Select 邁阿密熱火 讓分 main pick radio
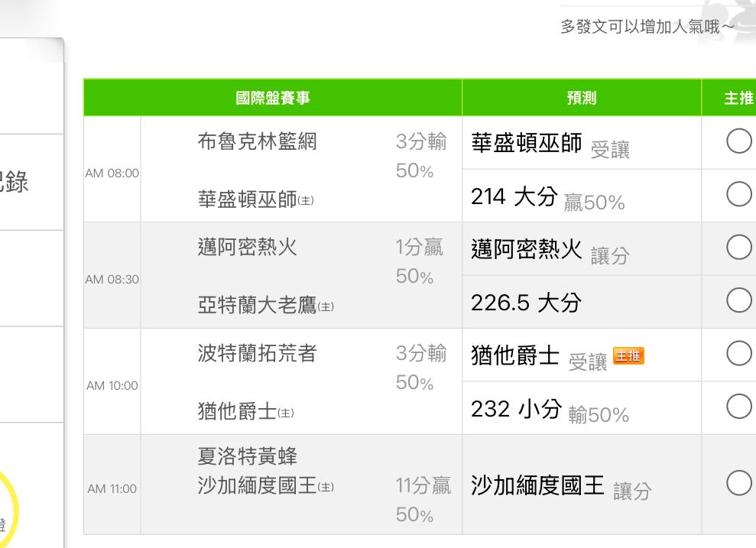 738,248
